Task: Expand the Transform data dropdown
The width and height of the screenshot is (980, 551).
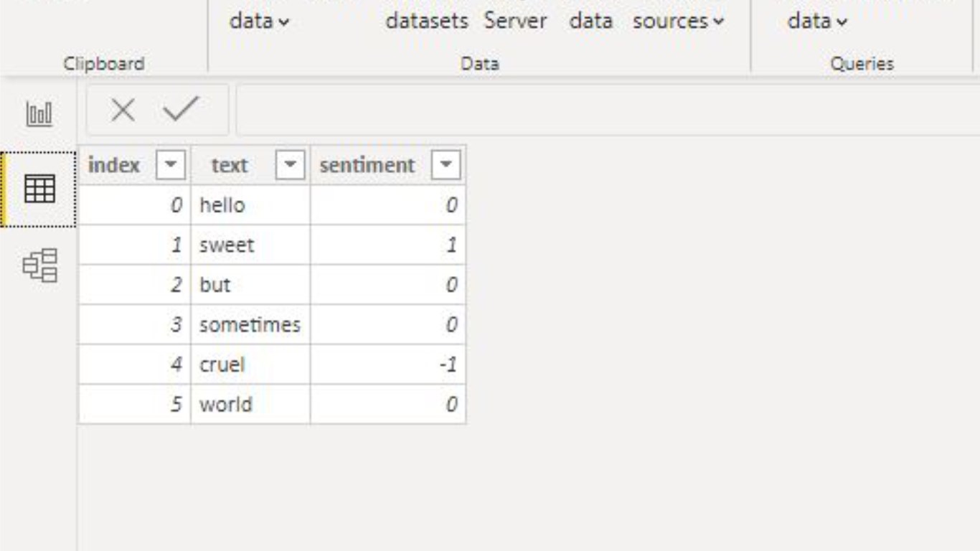Action: 817,22
